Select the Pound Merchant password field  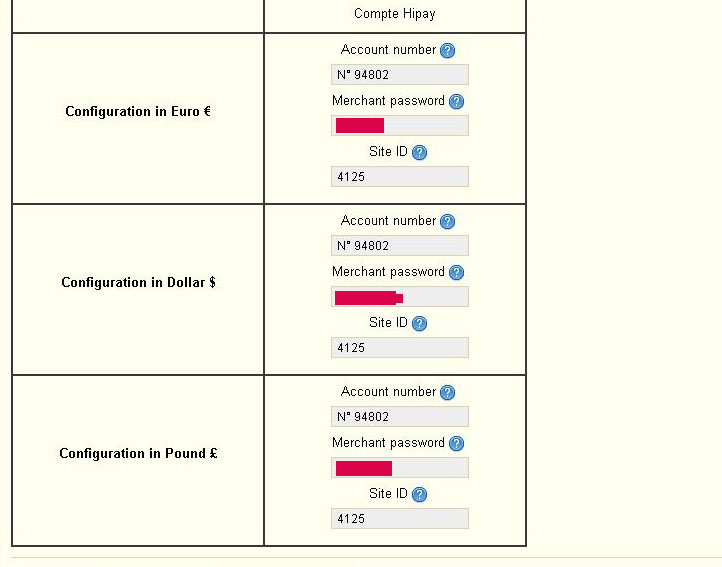[400, 468]
